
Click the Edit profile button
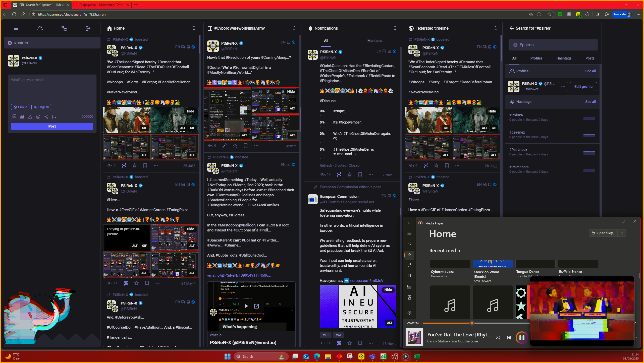583,87
